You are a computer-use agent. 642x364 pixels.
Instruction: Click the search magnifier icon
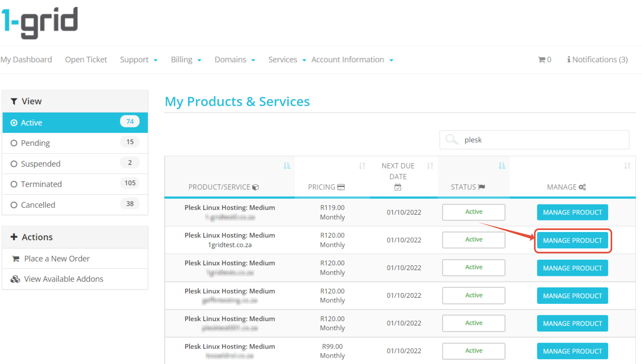tap(451, 139)
